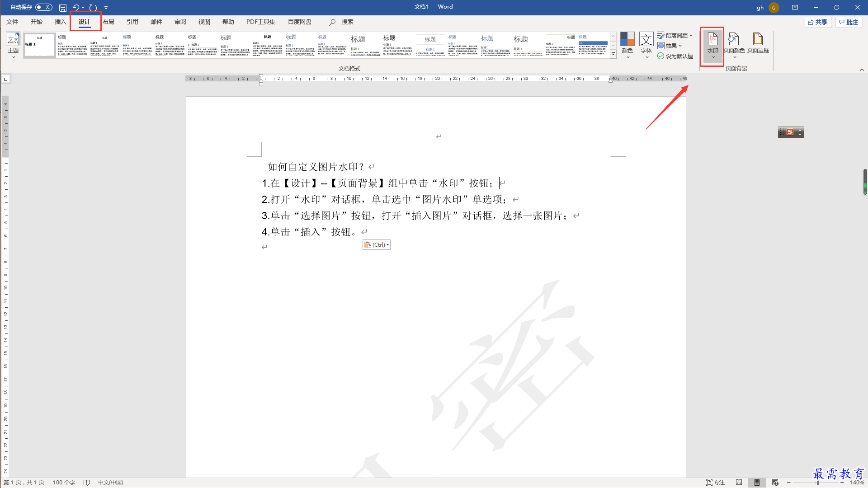The height and width of the screenshot is (488, 868).
Task: Click zoom out minus button
Action: click(x=789, y=483)
